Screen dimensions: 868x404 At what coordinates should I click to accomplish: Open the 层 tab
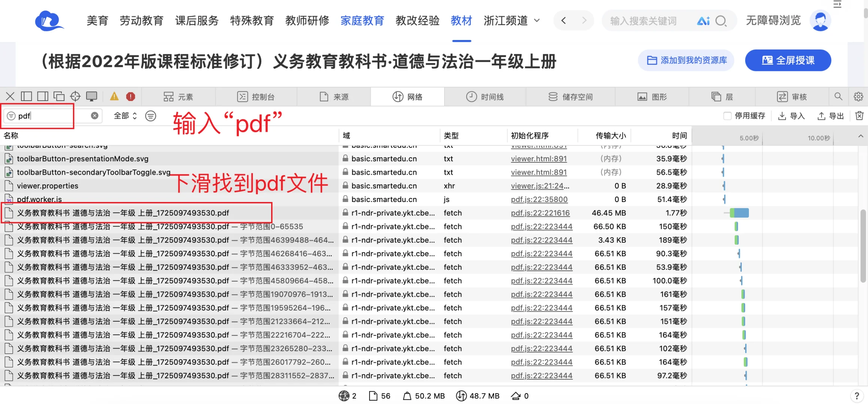(722, 97)
